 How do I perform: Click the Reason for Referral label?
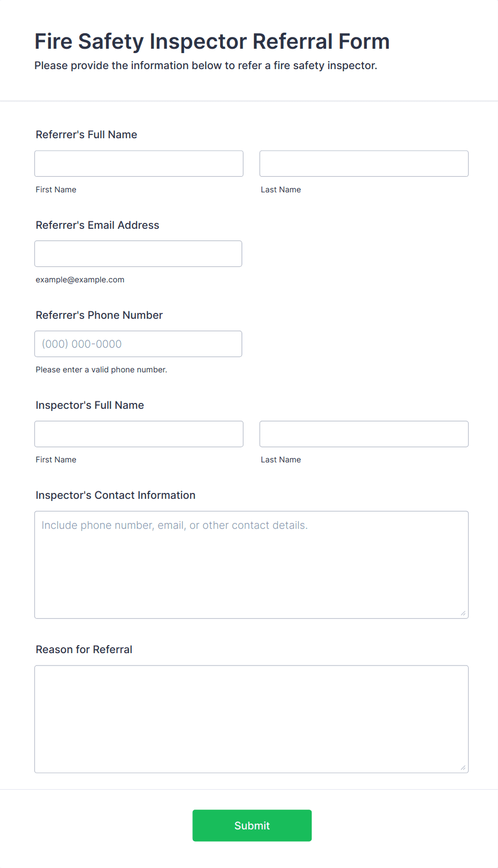pyautogui.click(x=84, y=649)
